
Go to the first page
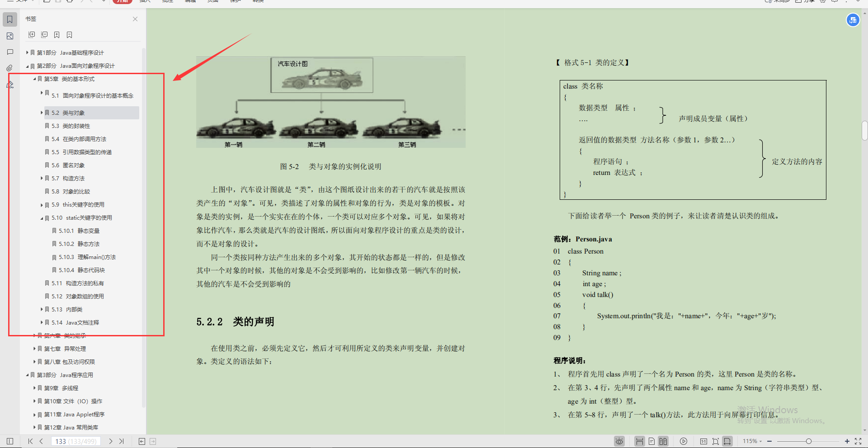click(x=30, y=441)
